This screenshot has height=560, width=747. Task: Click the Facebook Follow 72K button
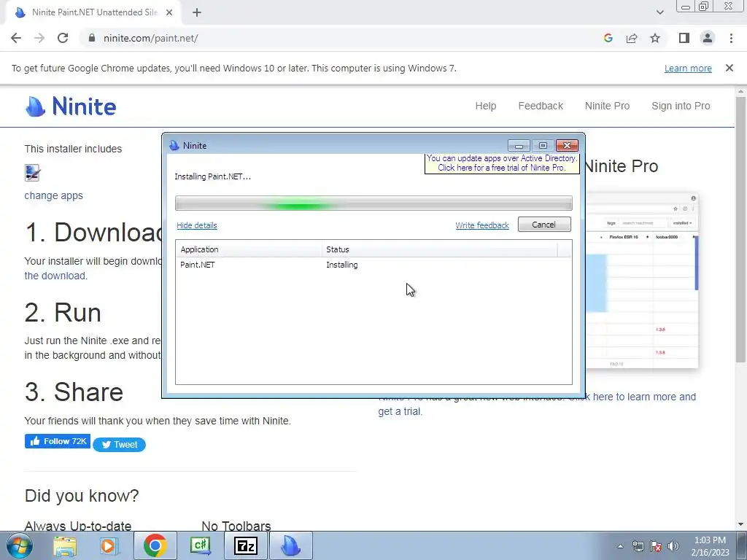point(58,441)
